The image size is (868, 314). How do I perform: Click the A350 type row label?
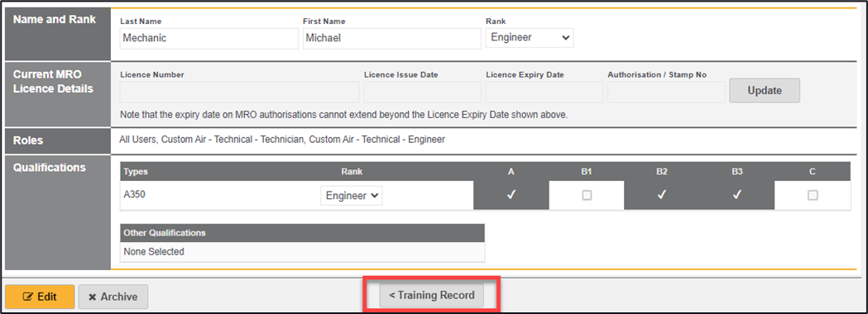135,194
